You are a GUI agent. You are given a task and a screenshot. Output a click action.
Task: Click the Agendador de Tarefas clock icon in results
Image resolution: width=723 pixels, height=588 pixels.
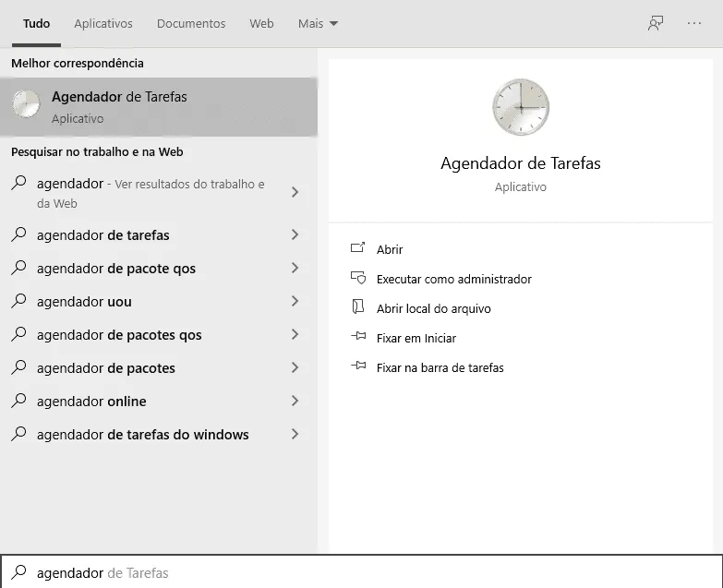[26, 103]
